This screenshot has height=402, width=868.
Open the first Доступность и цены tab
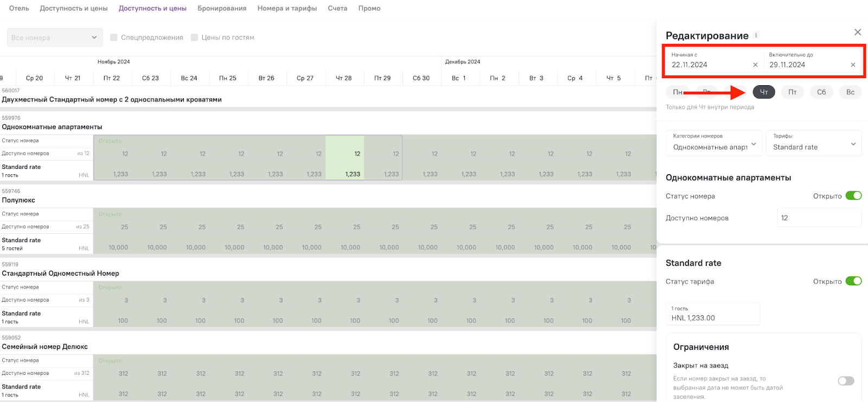click(74, 8)
